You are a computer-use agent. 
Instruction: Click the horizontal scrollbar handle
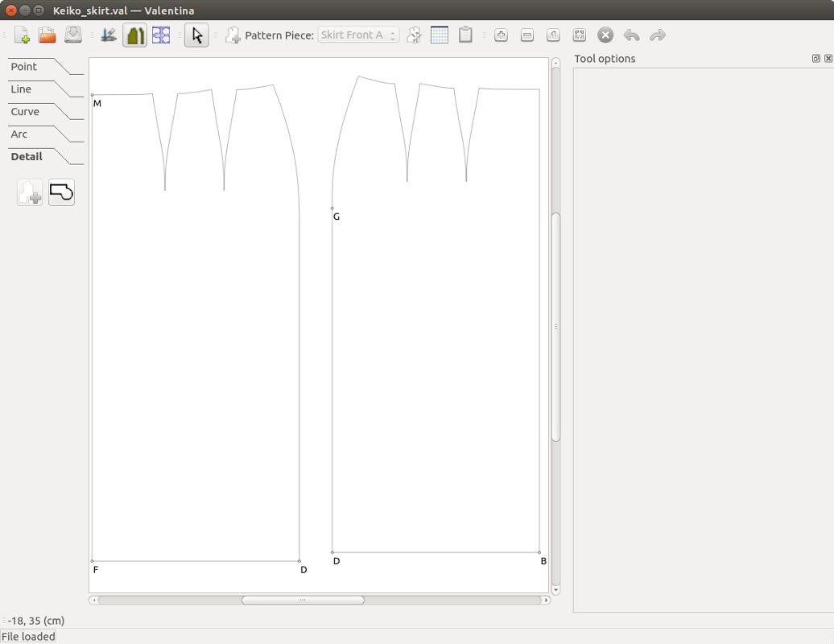[x=303, y=600]
